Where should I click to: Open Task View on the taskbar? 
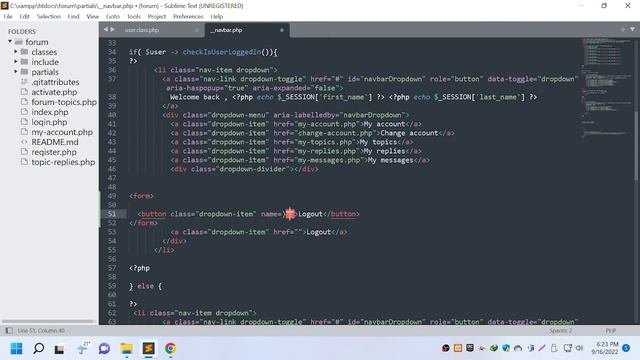tap(60, 349)
